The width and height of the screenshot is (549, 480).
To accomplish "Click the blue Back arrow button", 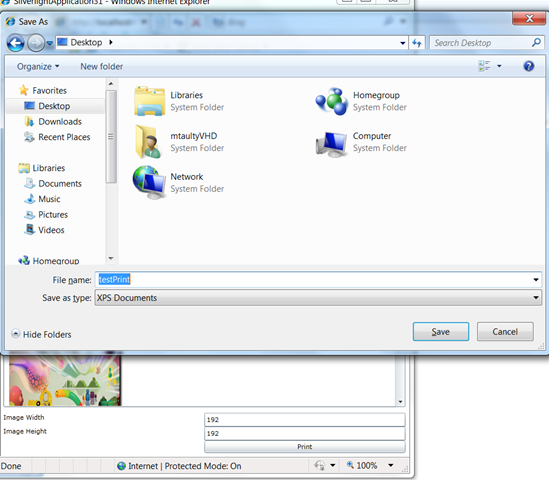I will (x=16, y=43).
